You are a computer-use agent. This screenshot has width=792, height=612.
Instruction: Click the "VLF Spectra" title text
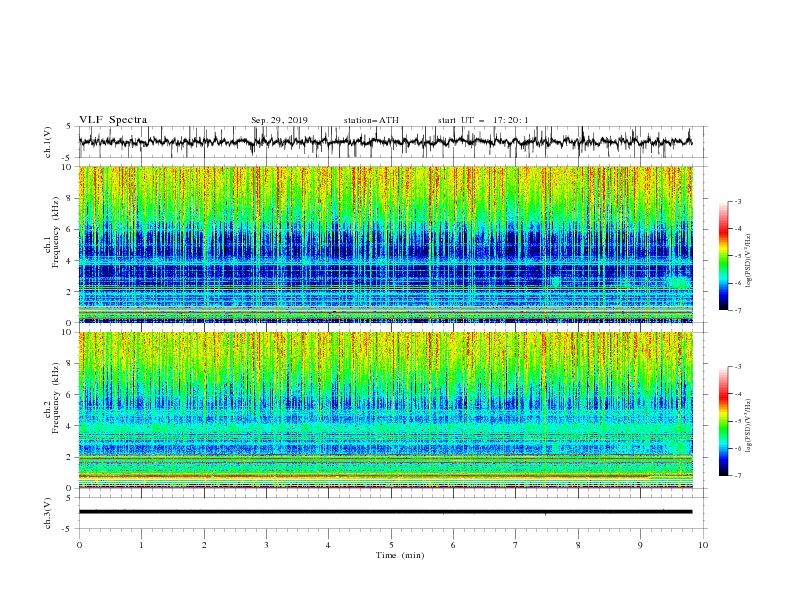[113, 120]
